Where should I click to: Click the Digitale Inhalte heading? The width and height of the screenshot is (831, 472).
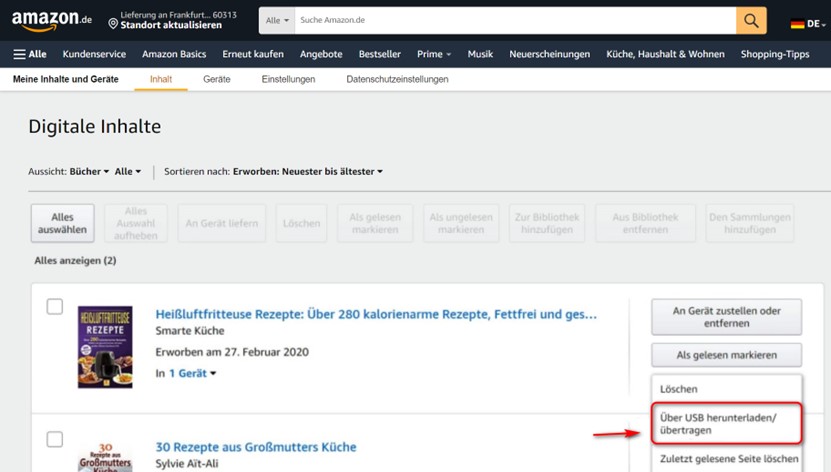[x=95, y=127]
